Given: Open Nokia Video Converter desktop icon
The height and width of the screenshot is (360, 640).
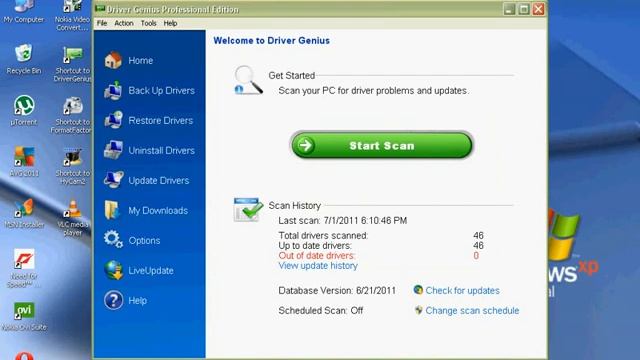Looking at the screenshot, I should pos(72,16).
